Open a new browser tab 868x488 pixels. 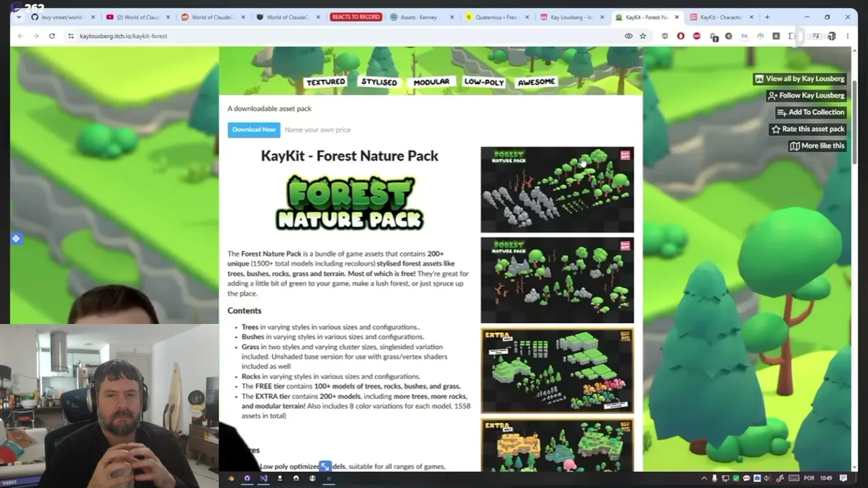point(767,17)
